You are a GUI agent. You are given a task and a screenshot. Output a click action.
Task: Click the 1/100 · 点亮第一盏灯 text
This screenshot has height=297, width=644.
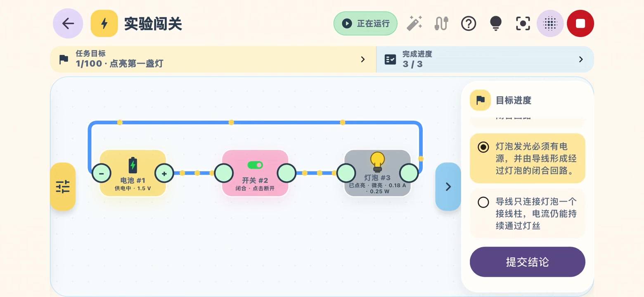tap(119, 64)
